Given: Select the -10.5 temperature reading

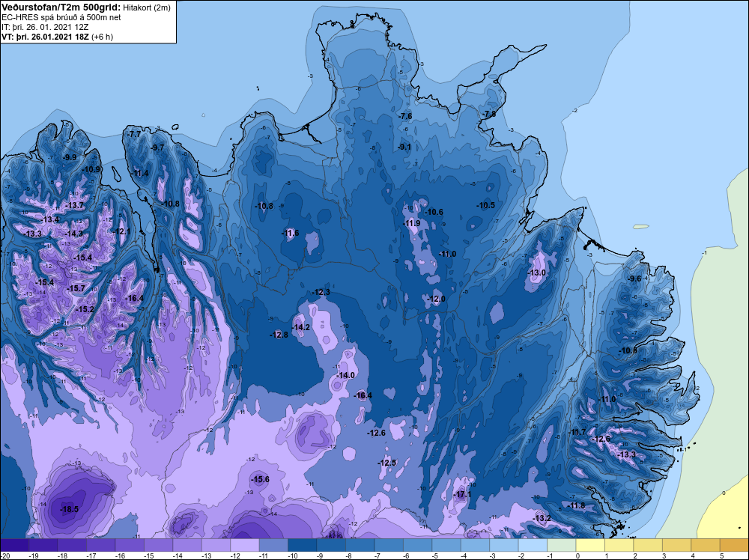Looking at the screenshot, I should [x=486, y=205].
